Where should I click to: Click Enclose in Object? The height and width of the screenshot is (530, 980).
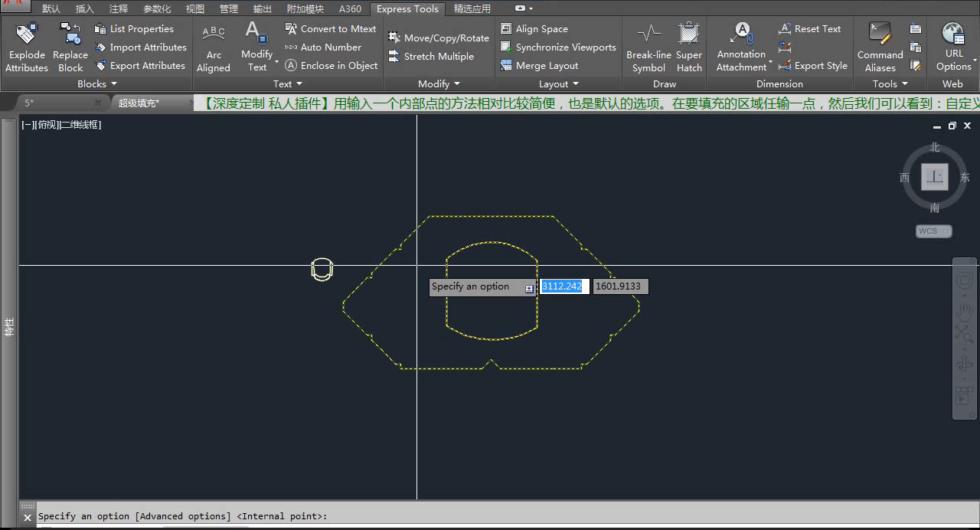point(332,66)
